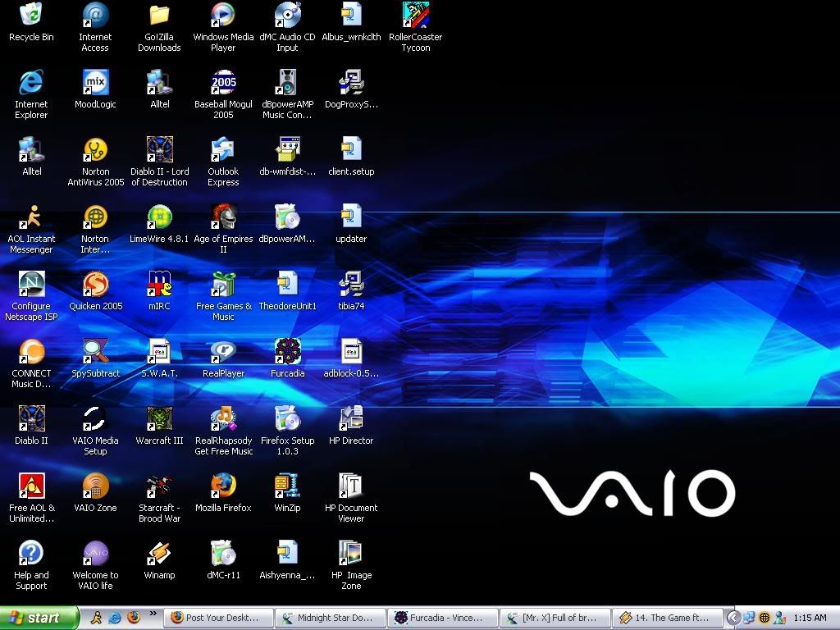Select the adblock-0.5 file icon
The image size is (840, 630).
(x=351, y=351)
